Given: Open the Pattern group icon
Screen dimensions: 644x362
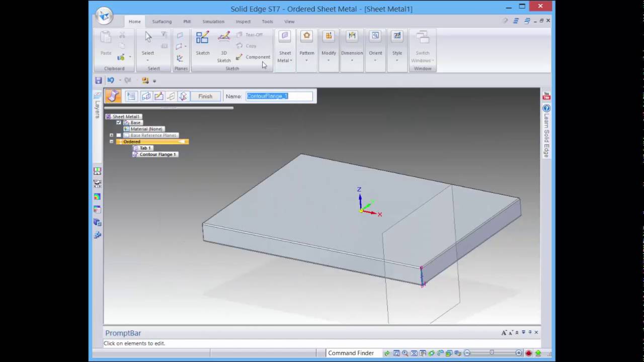Looking at the screenshot, I should point(307,36).
